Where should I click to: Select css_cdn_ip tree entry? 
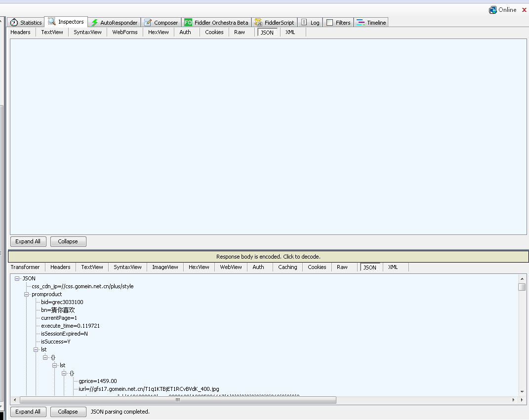tap(82, 286)
